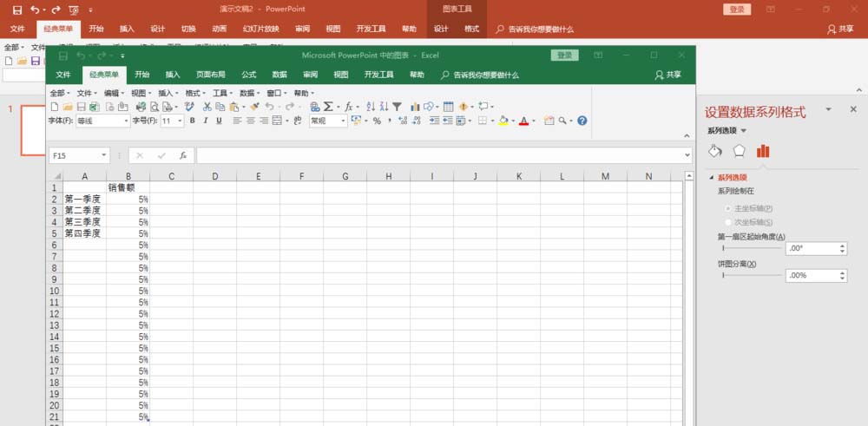Image resolution: width=868 pixels, height=426 pixels.
Task: Sort descending with the Z-A icon
Action: point(384,107)
